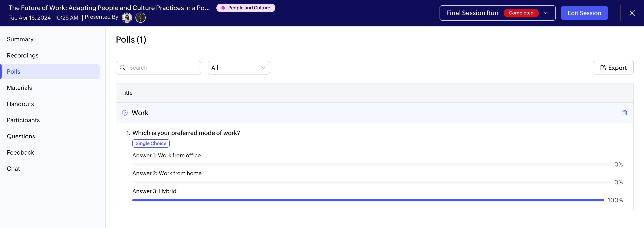Click the Edit Session button

[x=584, y=13]
